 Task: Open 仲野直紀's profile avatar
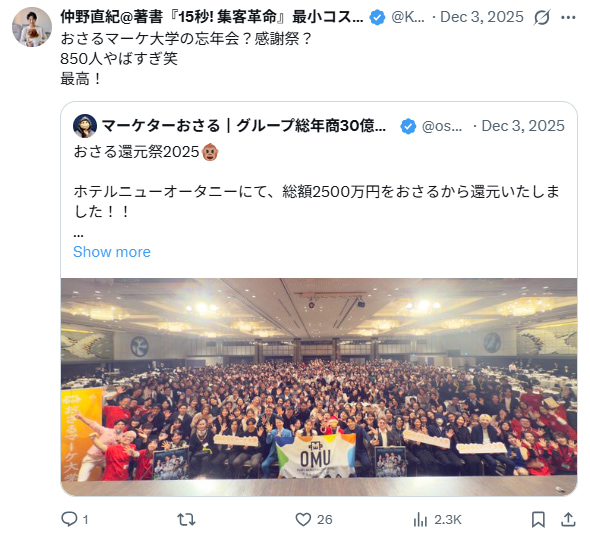[x=32, y=27]
